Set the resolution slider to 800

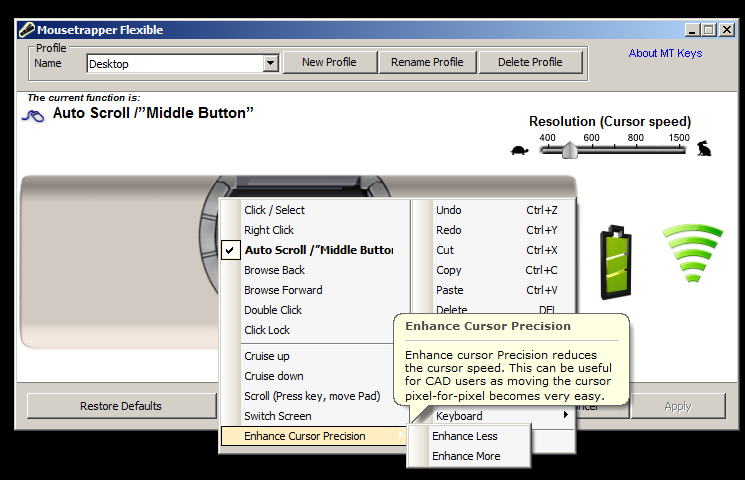636,150
